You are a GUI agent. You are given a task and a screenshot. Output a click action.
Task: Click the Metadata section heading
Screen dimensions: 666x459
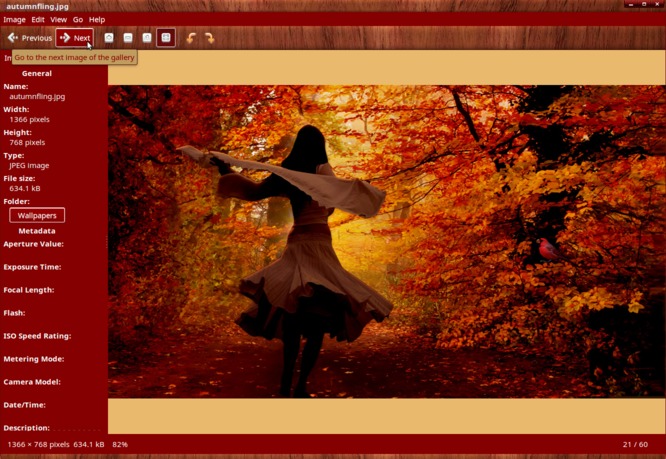pyautogui.click(x=37, y=231)
